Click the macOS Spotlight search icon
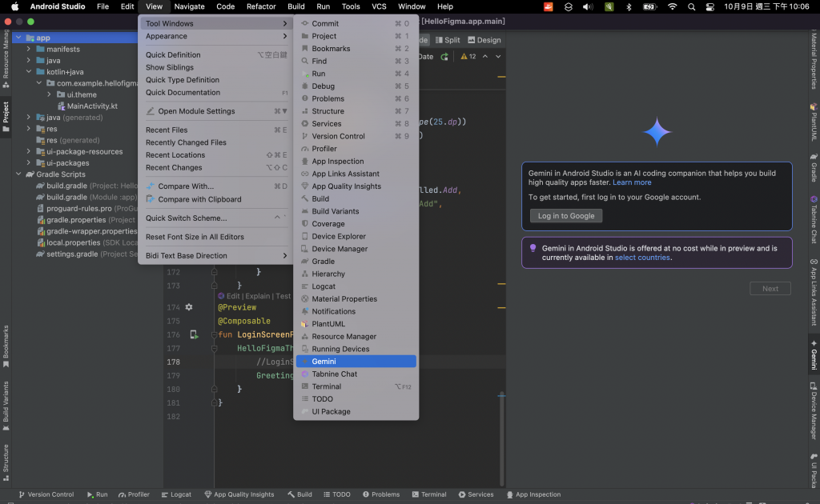This screenshot has height=504, width=820. 691,6
